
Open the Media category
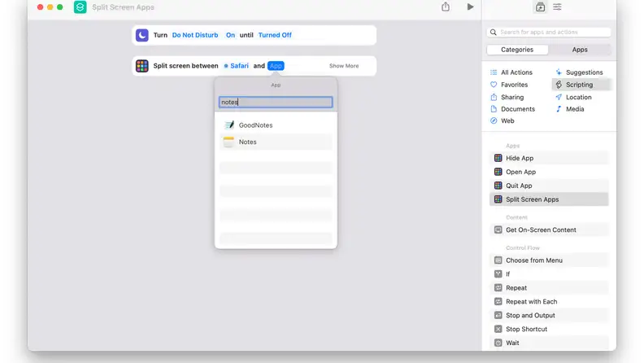[570, 109]
